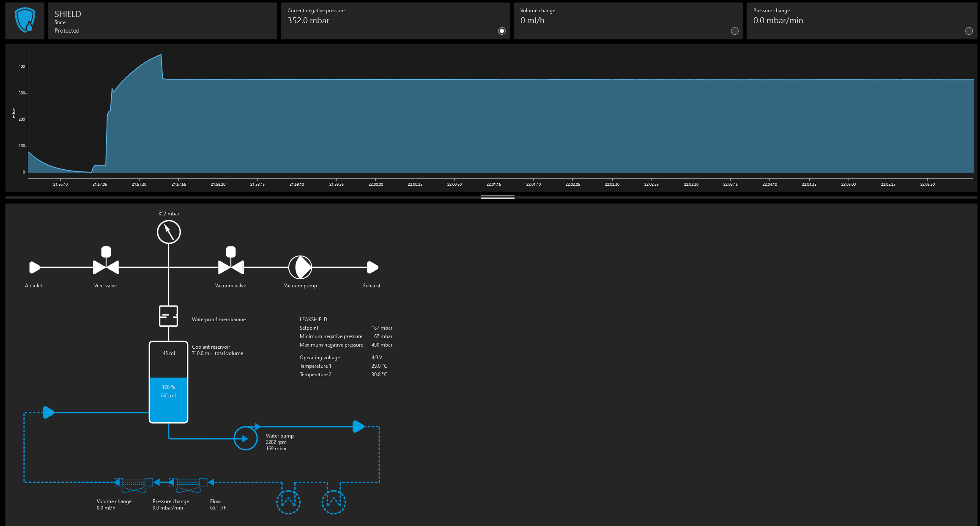
Task: Click the 22:00:00 timestamp on chart axis
Action: tap(375, 185)
